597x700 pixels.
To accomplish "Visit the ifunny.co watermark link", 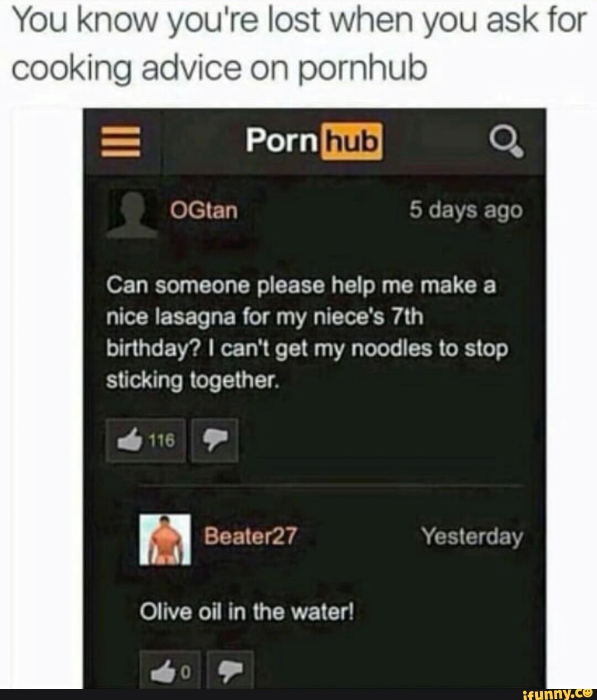I will [556, 693].
